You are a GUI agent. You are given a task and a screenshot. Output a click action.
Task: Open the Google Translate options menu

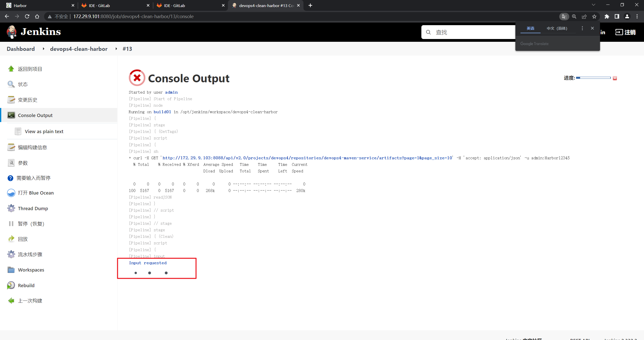pyautogui.click(x=582, y=28)
